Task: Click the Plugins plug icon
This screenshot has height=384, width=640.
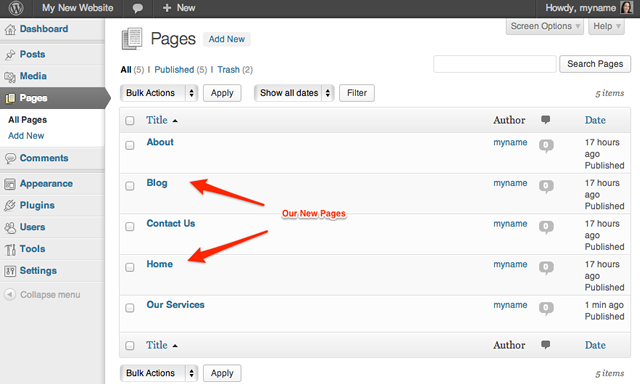Action: 10,206
